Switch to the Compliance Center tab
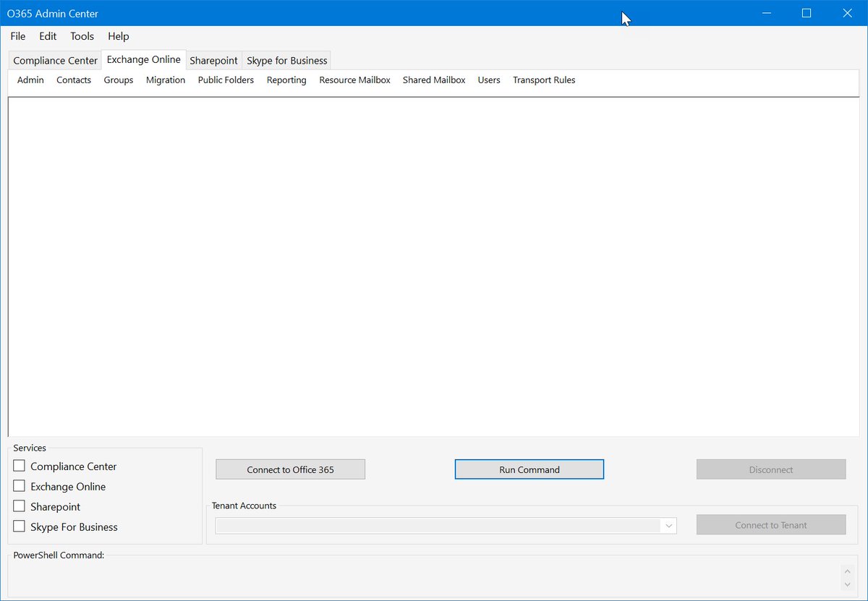 (55, 61)
